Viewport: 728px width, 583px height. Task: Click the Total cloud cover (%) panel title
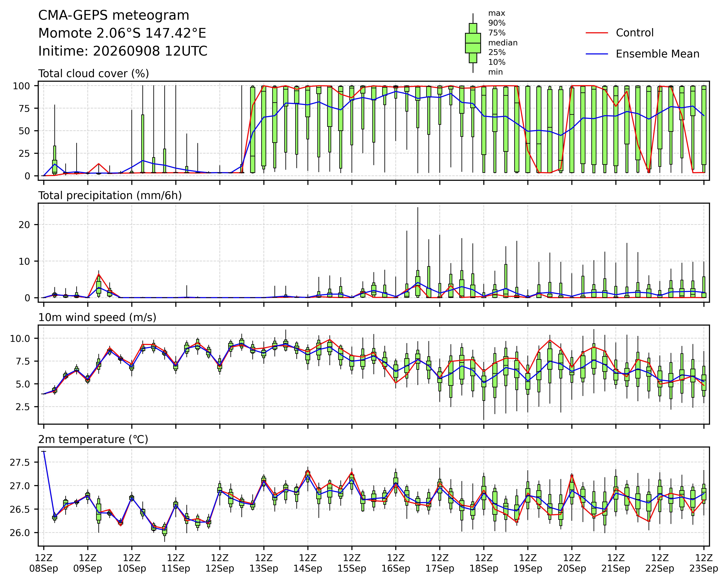point(94,74)
